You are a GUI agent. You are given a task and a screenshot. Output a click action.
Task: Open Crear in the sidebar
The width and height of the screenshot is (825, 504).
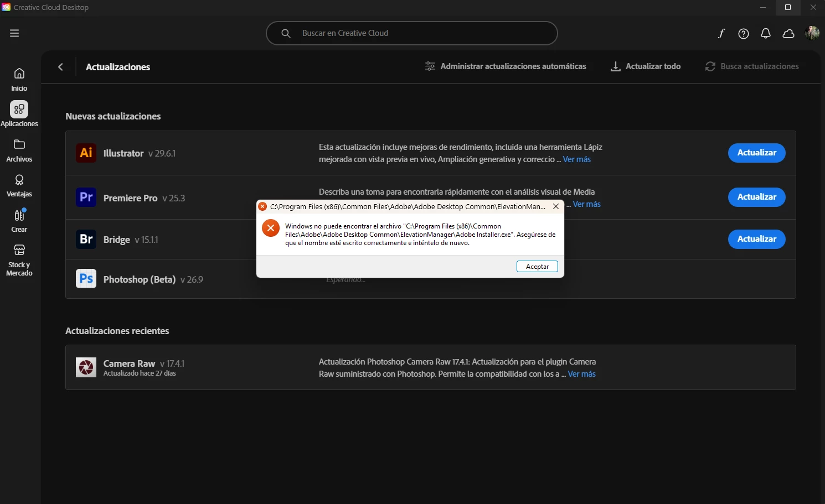click(19, 221)
